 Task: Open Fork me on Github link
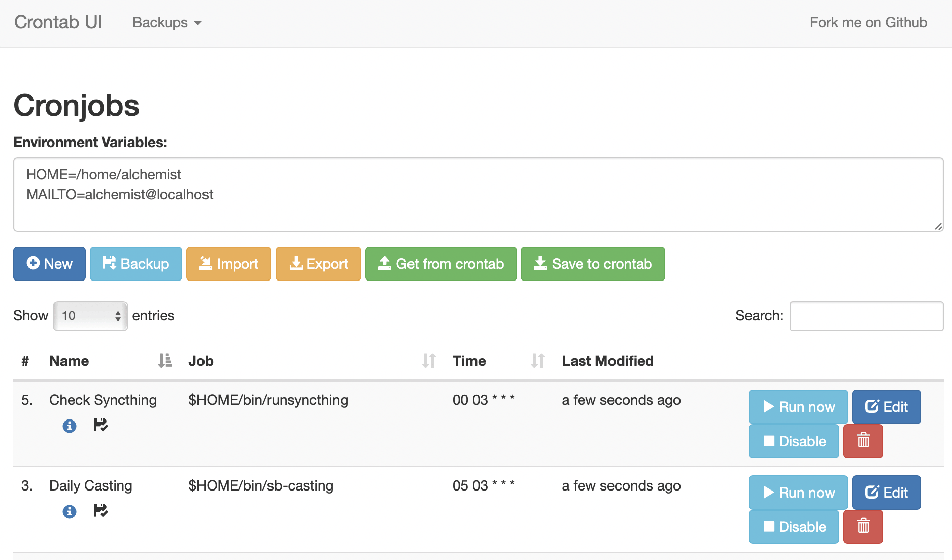pyautogui.click(x=868, y=23)
